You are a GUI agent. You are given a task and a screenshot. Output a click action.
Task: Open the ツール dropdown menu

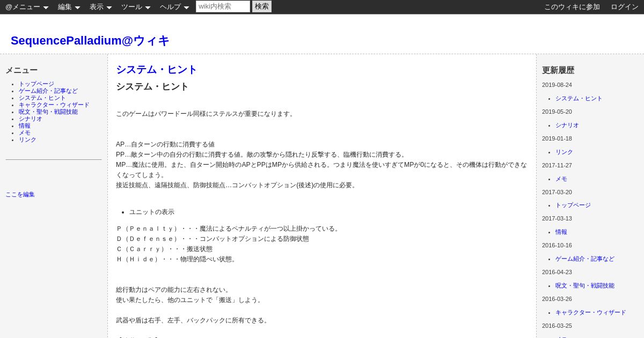(136, 7)
